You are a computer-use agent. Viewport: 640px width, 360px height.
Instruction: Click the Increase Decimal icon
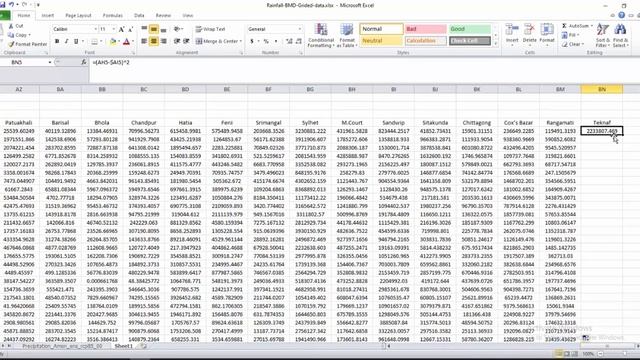[x=289, y=41]
